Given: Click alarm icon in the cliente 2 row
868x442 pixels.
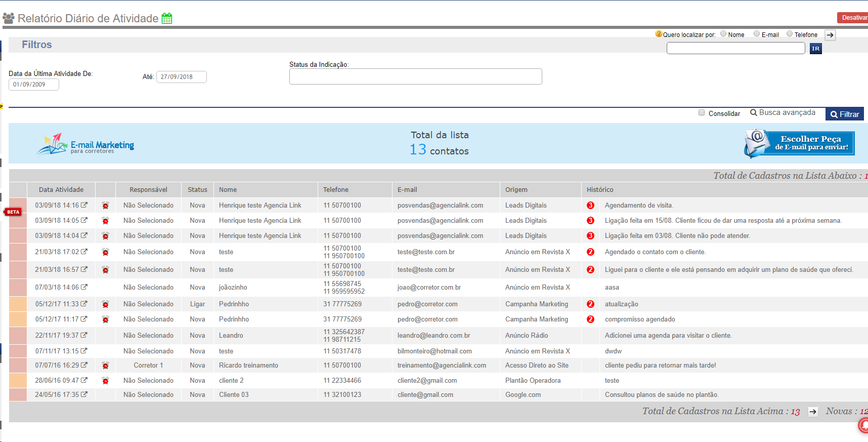Looking at the screenshot, I should pos(105,381).
